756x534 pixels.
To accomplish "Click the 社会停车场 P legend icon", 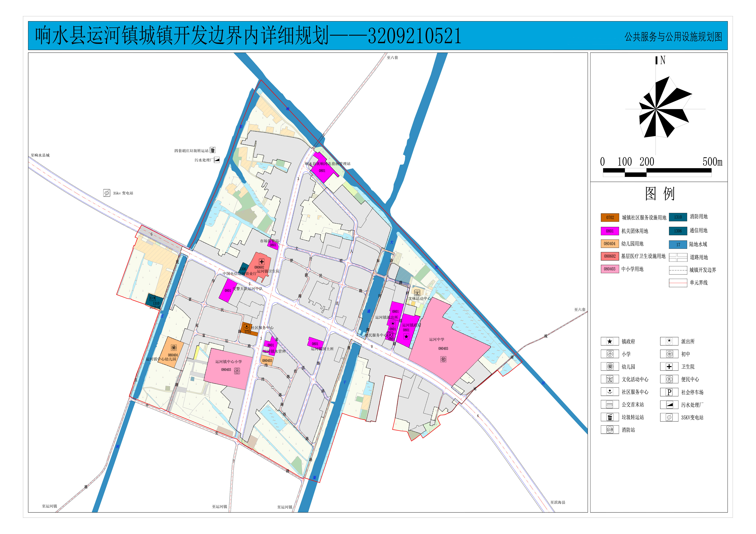I will coord(669,392).
